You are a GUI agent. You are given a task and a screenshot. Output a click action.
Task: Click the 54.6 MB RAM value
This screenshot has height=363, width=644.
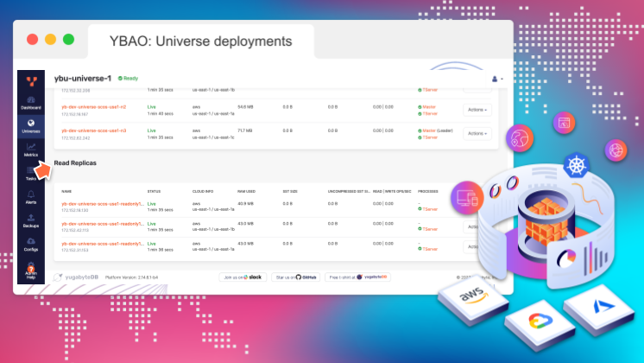(246, 107)
